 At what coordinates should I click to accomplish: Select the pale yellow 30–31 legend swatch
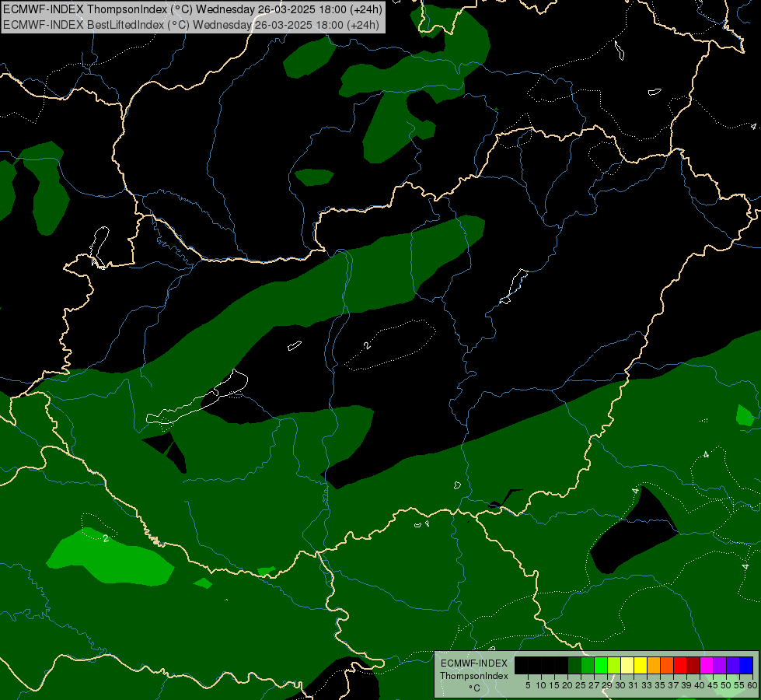(x=627, y=665)
